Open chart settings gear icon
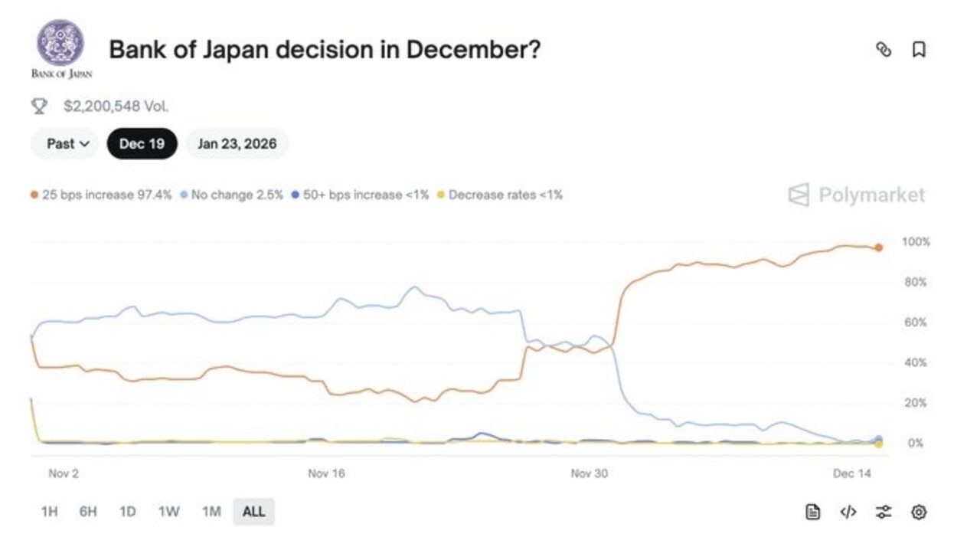Viewport: 980px width, 547px height. [x=919, y=512]
